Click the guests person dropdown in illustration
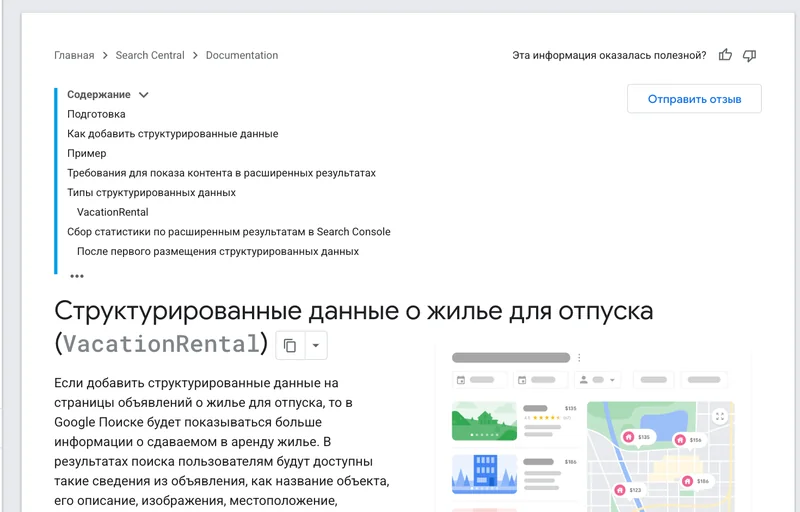 pos(597,380)
